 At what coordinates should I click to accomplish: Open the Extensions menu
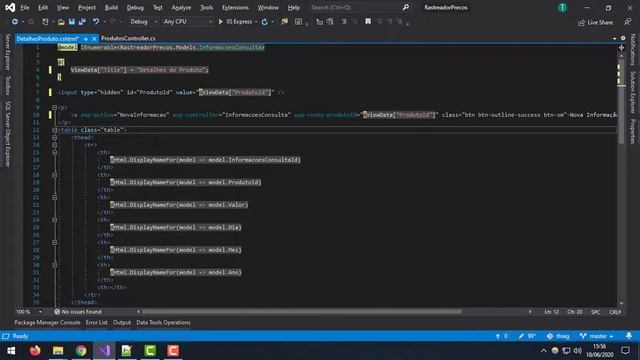click(235, 7)
